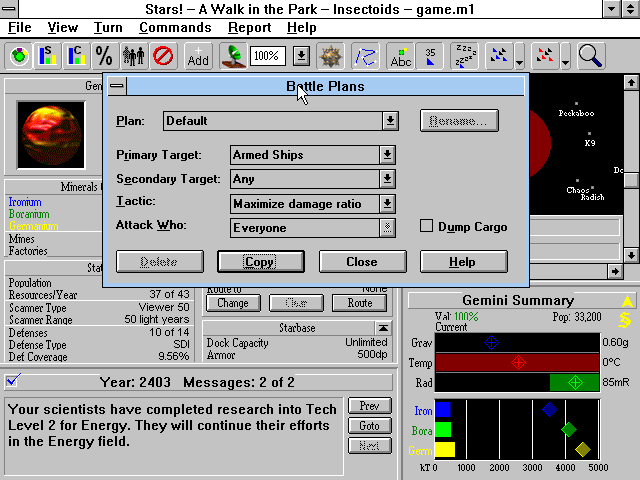Open the View menu
Screen dimensions: 640x480
click(62, 27)
